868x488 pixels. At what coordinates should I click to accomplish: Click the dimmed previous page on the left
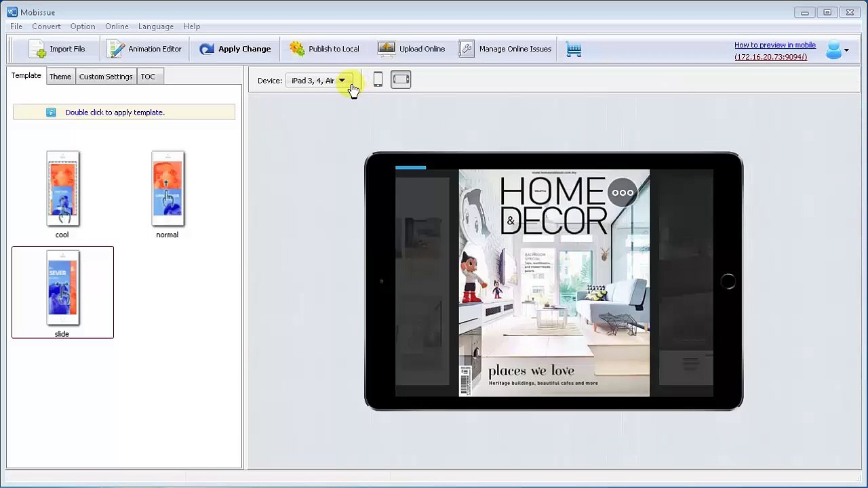[422, 281]
